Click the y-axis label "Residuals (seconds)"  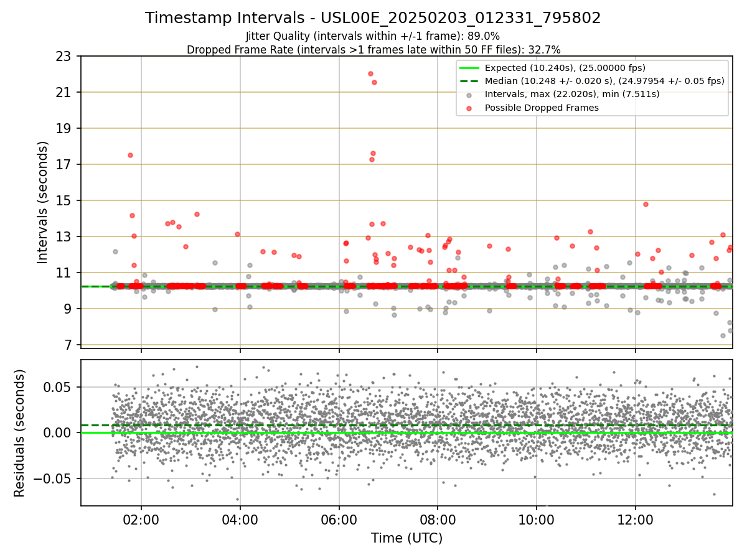coord(19,433)
